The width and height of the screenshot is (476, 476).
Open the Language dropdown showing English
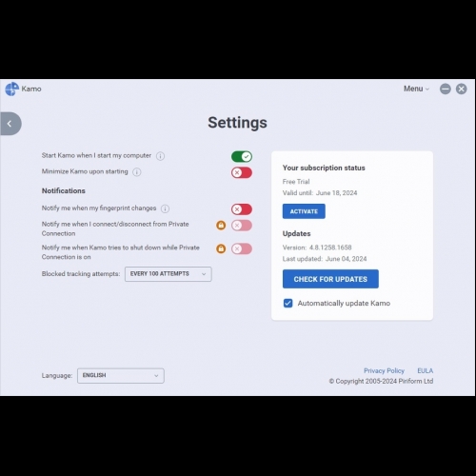tap(121, 376)
